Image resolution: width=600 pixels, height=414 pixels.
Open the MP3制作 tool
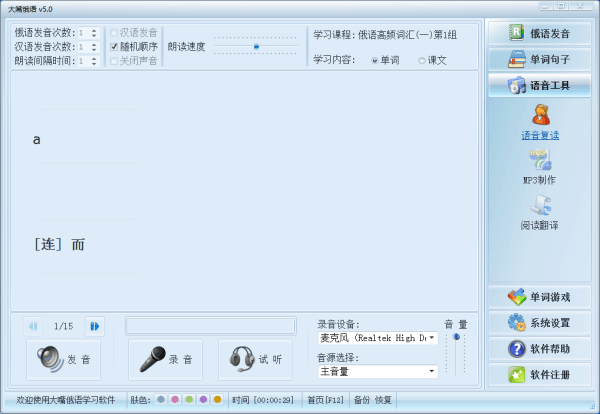tap(540, 166)
